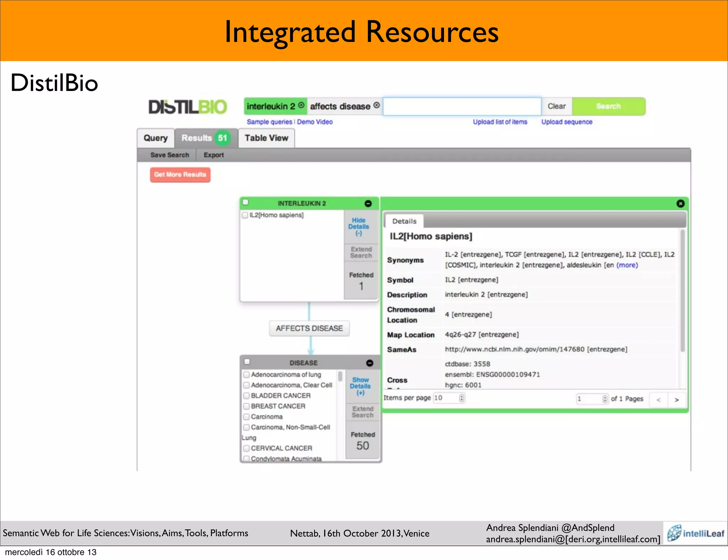
Task: Extend Search in DISEASE panel
Action: click(363, 412)
